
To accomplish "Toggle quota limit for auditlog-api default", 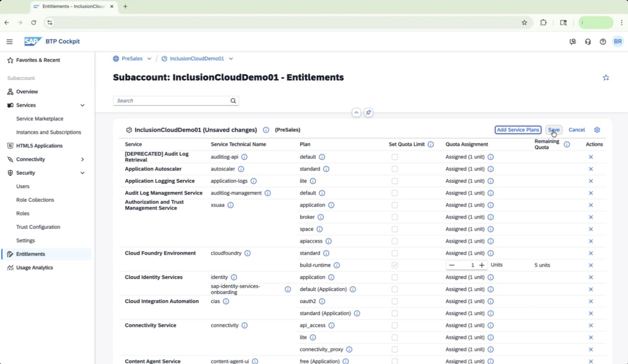I will coord(395,157).
